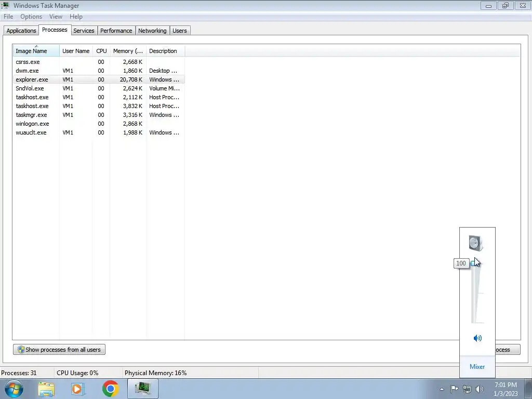
Task: Open Windows Explorer from the taskbar
Action: click(x=46, y=389)
